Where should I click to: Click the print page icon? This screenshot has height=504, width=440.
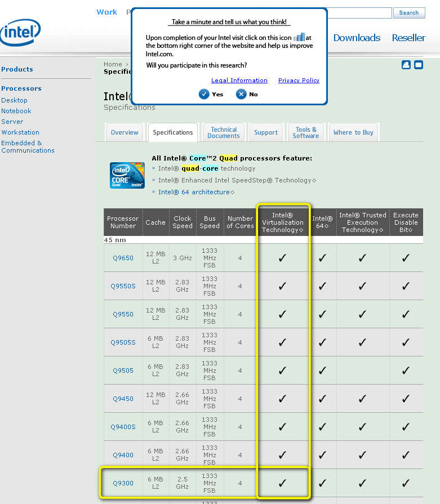[x=406, y=65]
